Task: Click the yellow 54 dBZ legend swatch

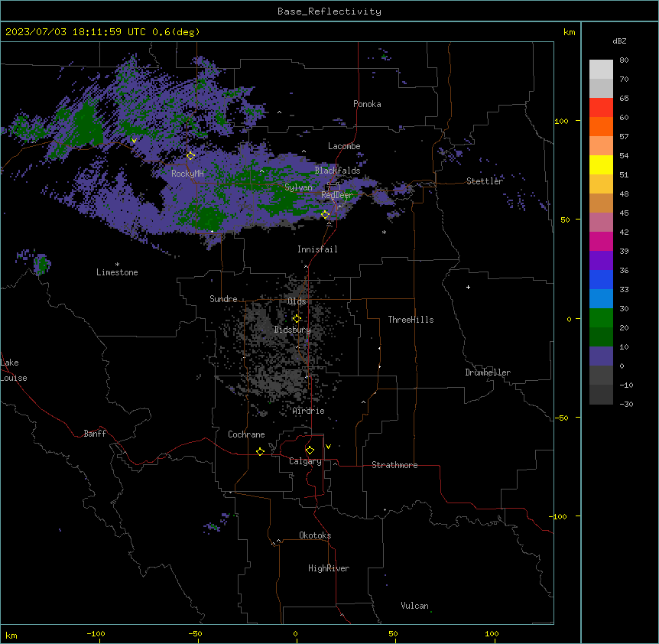Action: tap(601, 165)
